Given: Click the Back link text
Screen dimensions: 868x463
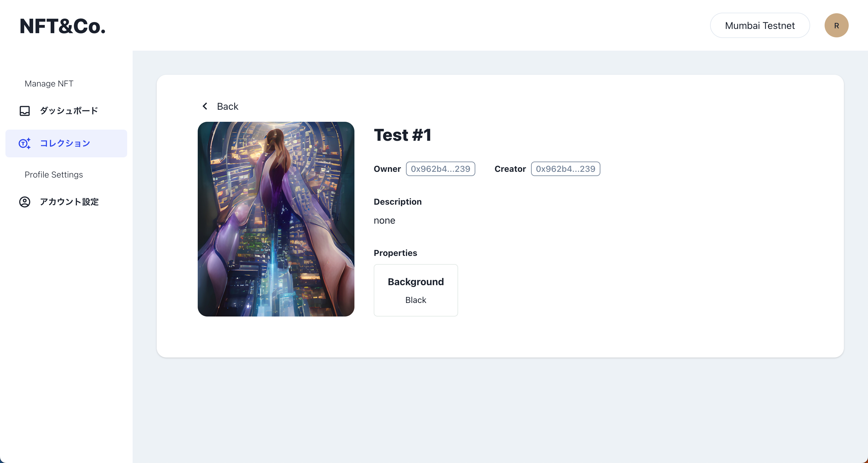Looking at the screenshot, I should (228, 106).
